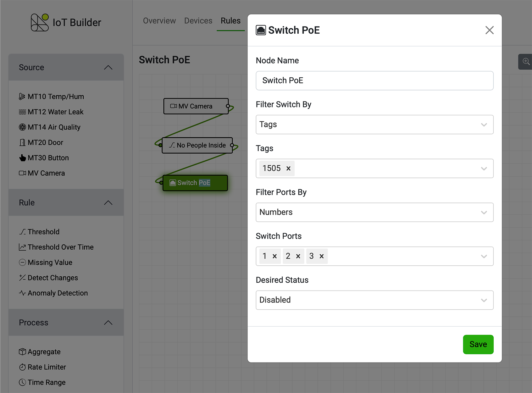The height and width of the screenshot is (393, 532).
Task: Click the Threshold rule icon
Action: pyautogui.click(x=22, y=232)
